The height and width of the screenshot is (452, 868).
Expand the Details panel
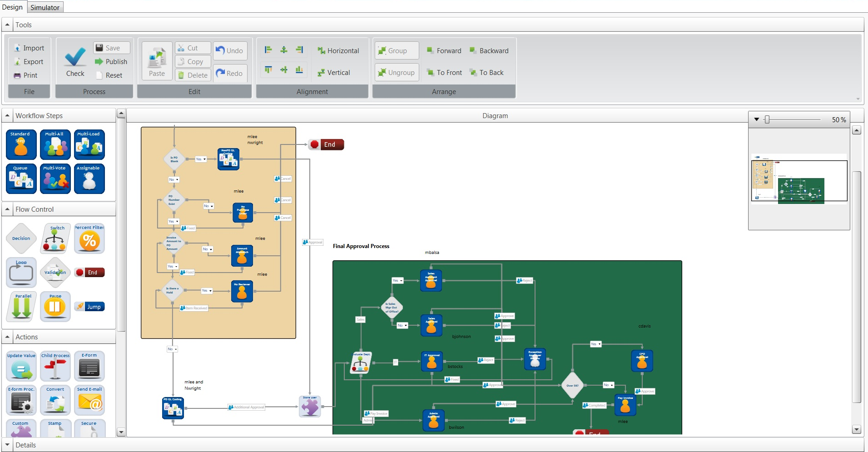tap(7, 445)
